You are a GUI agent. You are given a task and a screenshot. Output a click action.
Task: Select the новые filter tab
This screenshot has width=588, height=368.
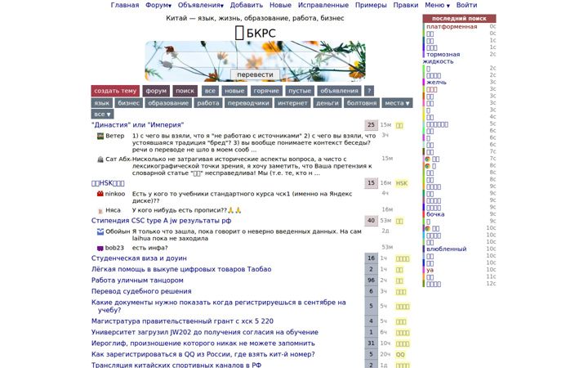[x=234, y=91]
